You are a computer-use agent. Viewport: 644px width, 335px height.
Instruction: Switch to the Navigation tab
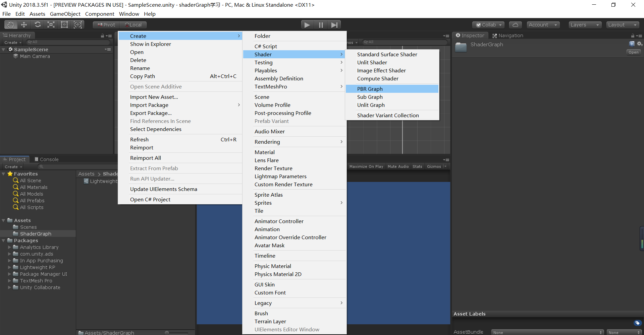507,36
